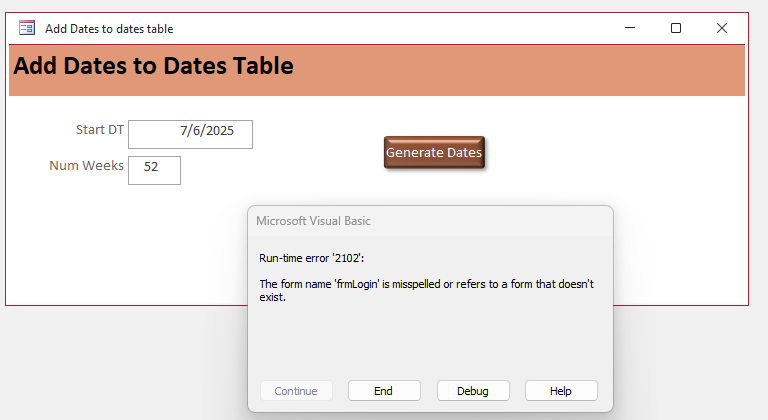The height and width of the screenshot is (420, 768).
Task: Maximize the Add Dates form window
Action: (x=676, y=28)
